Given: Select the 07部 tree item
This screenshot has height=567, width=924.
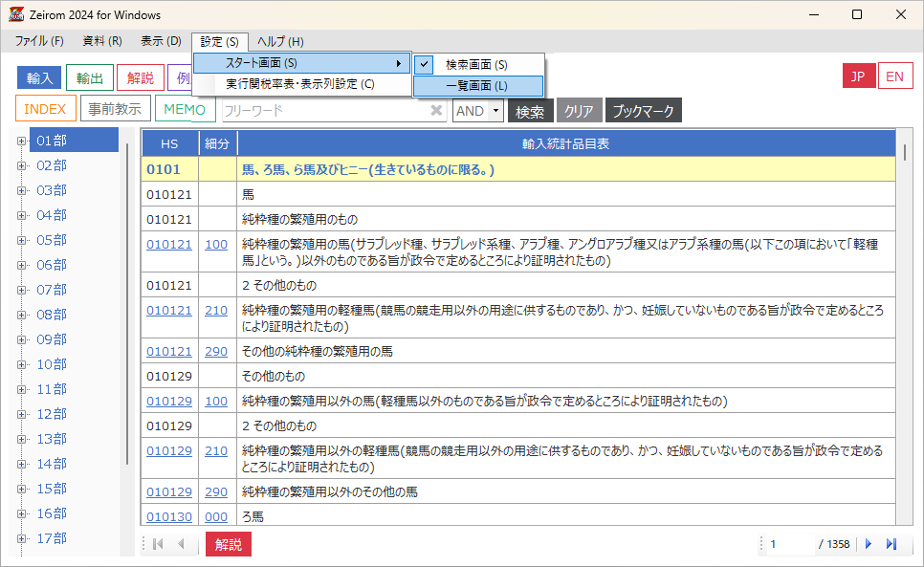Looking at the screenshot, I should [x=52, y=290].
